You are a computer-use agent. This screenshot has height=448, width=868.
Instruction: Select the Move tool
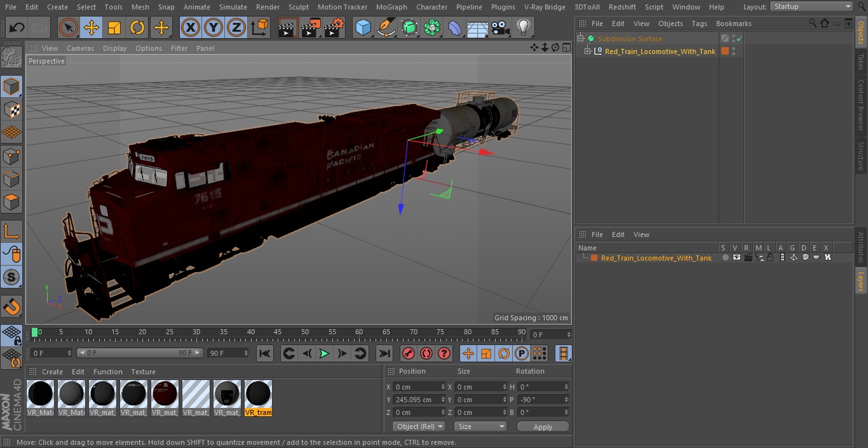[x=92, y=27]
